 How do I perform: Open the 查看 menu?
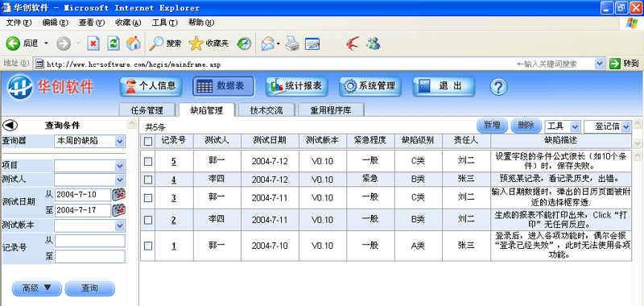click(x=92, y=23)
